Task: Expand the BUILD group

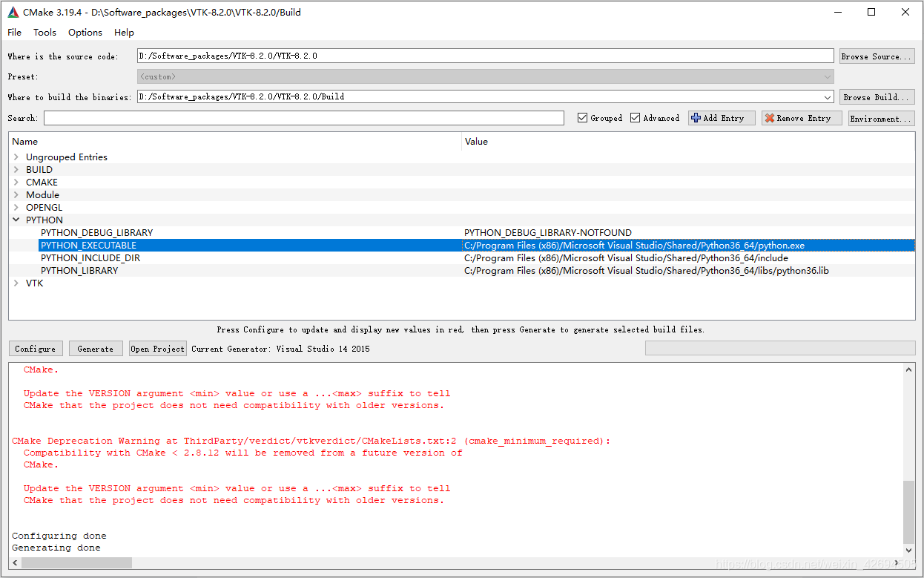Action: tap(16, 170)
